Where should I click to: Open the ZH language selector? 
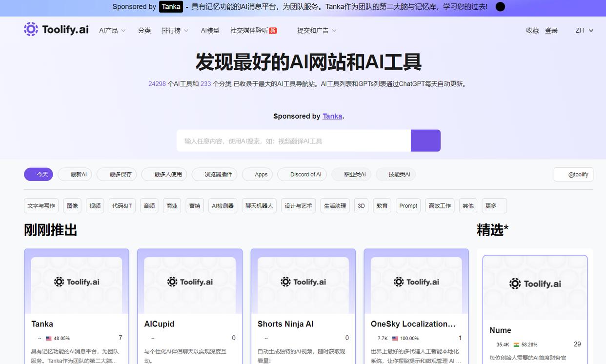[584, 30]
